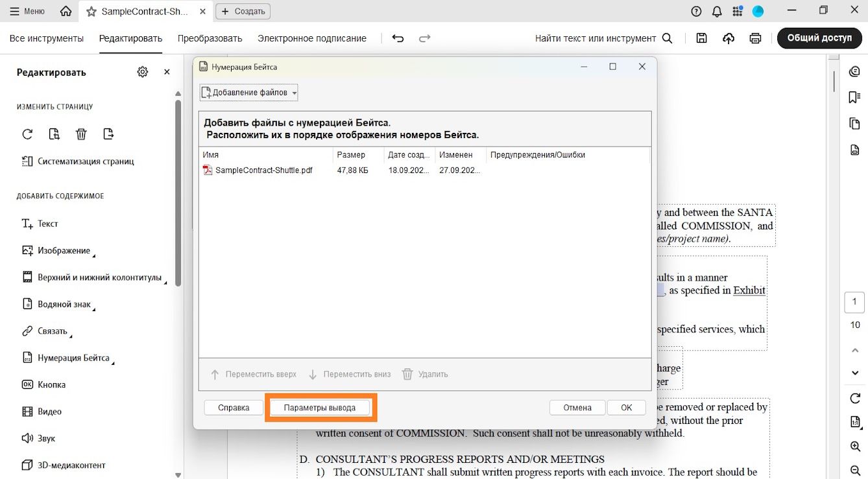Click Переместить вверх in the dialog

(254, 374)
